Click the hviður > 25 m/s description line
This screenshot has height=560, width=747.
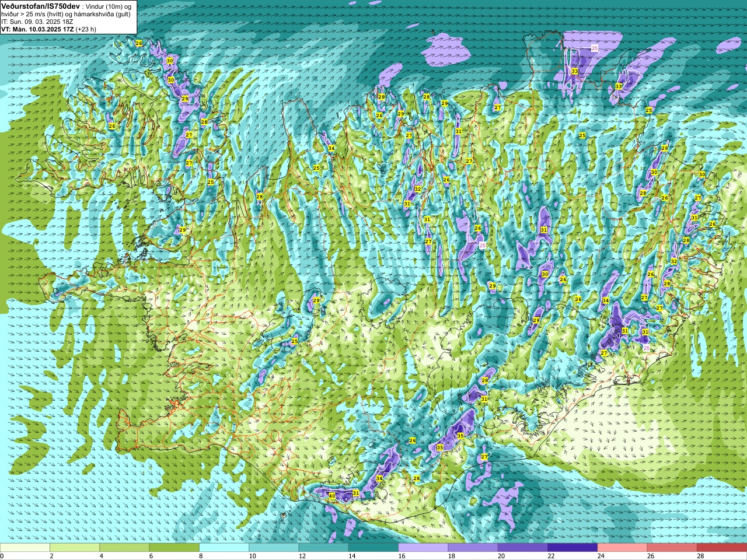coord(65,14)
